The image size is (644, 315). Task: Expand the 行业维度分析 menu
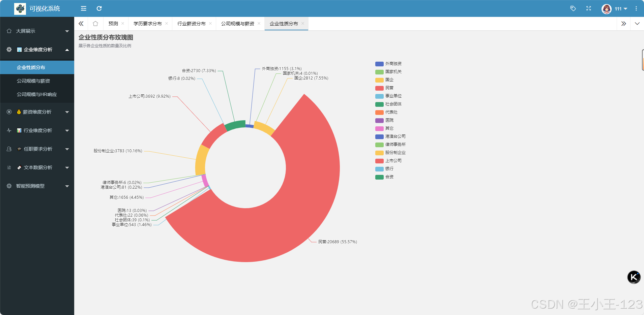[37, 130]
